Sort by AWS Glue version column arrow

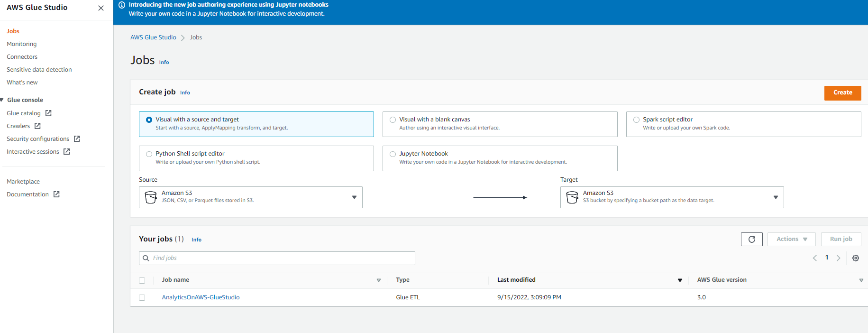[861, 280]
